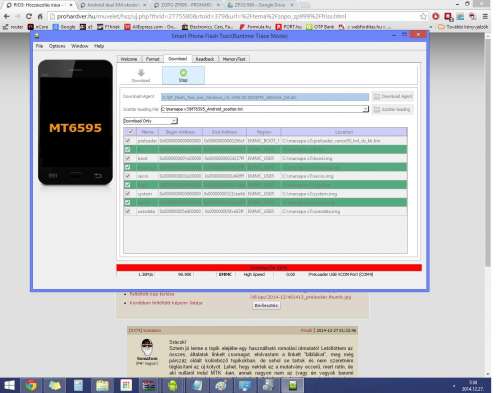
Task: Click the browser back arrow
Action: (6, 16)
